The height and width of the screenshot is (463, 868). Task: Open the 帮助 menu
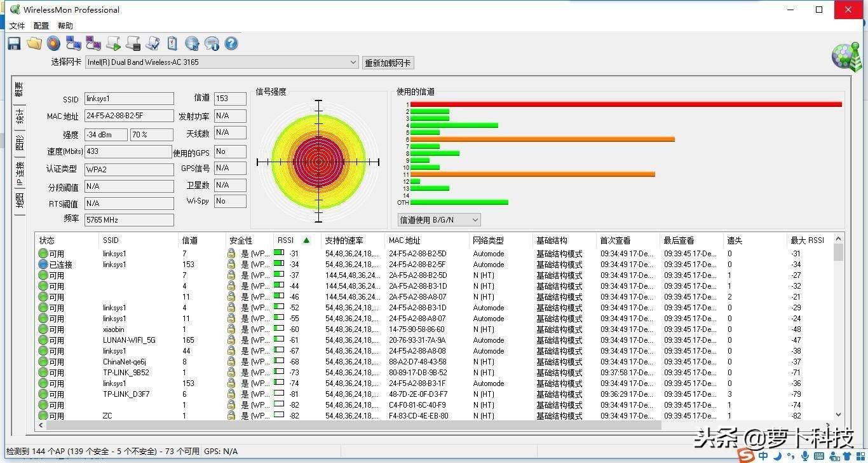click(x=64, y=25)
